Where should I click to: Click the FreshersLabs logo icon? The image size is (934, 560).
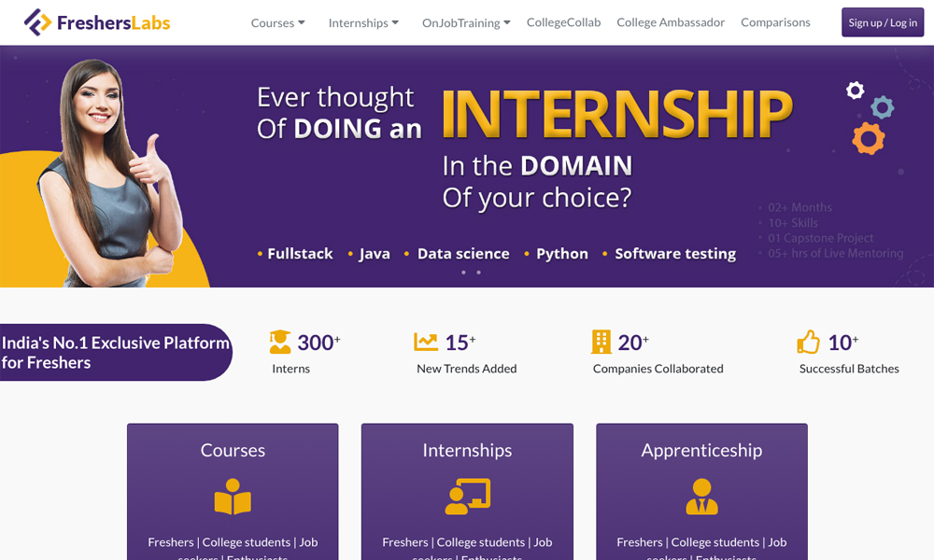[37, 22]
